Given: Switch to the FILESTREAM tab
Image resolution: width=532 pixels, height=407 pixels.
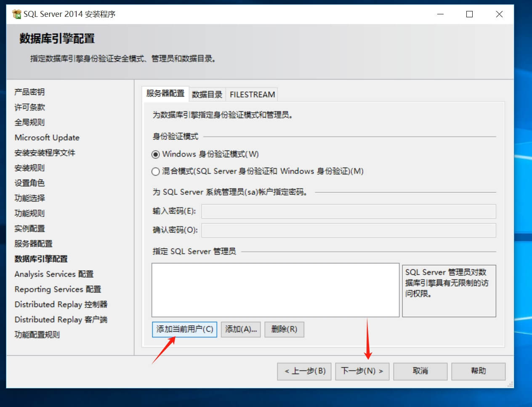Looking at the screenshot, I should pos(252,94).
